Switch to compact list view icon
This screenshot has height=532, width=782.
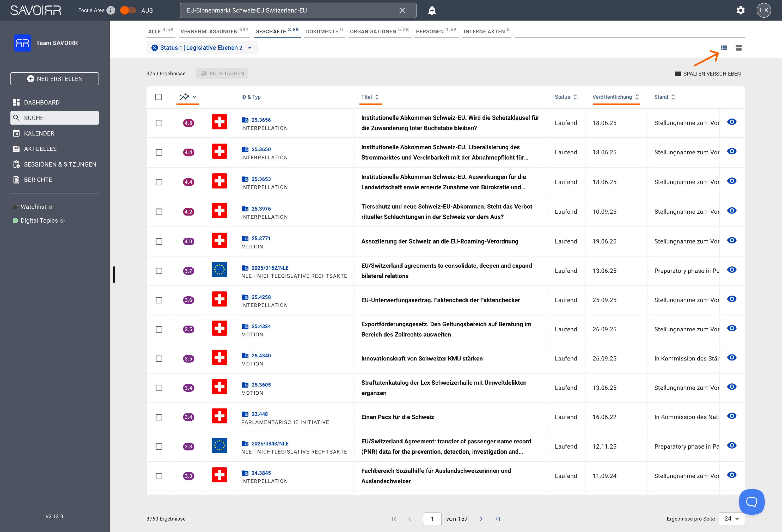tap(724, 48)
